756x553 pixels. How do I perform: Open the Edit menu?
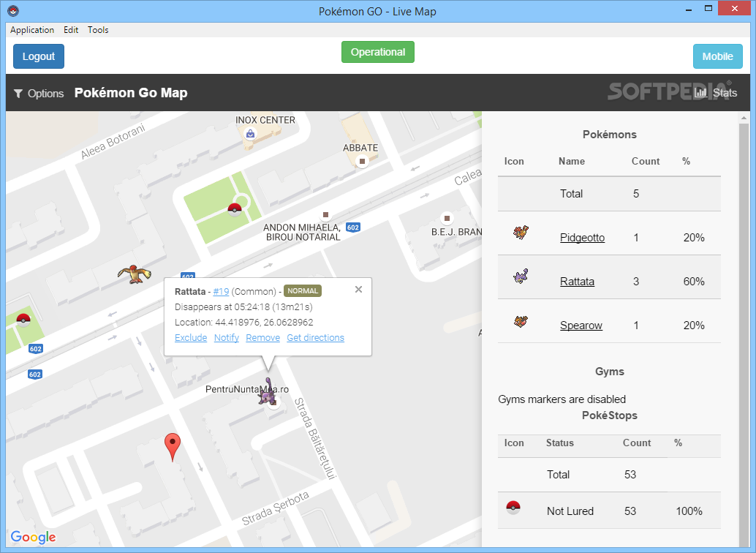[71, 30]
